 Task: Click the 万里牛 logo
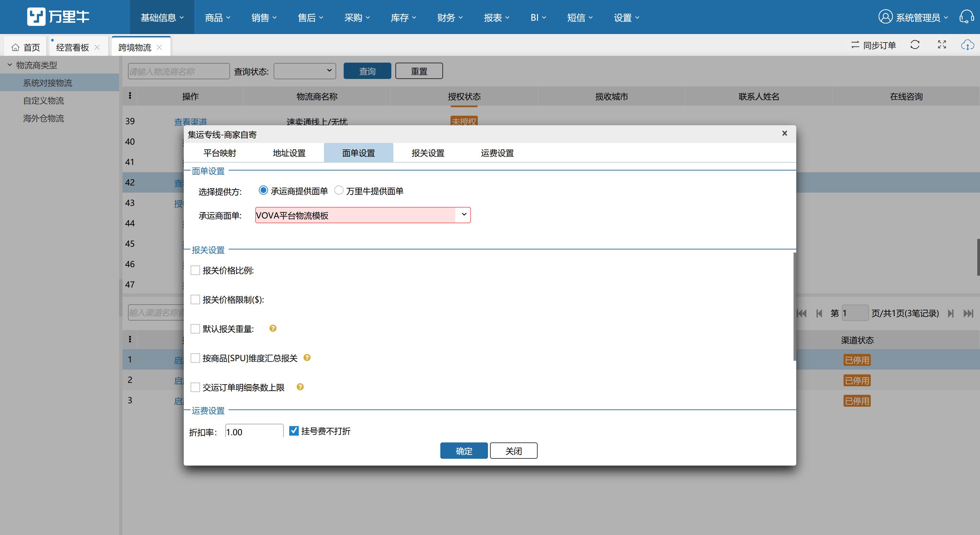(x=58, y=17)
